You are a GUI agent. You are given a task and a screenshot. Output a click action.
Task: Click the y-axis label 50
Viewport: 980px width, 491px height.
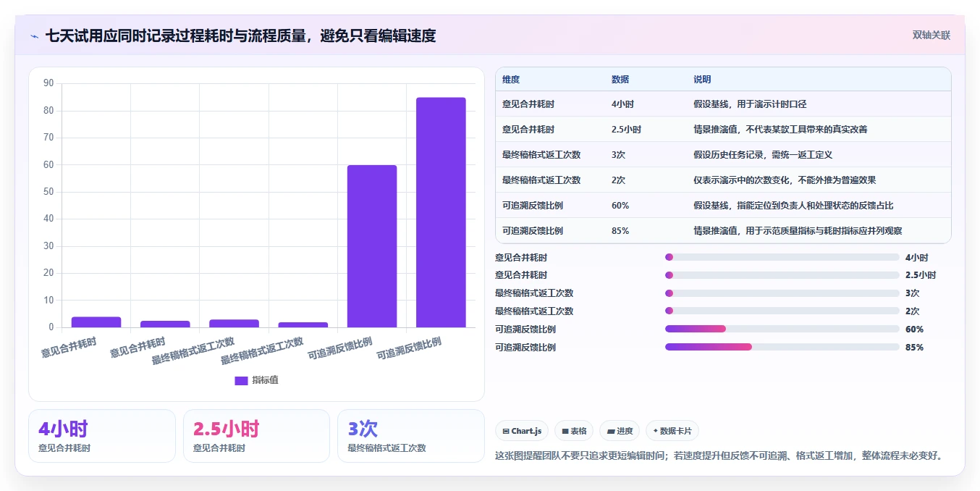coord(48,192)
